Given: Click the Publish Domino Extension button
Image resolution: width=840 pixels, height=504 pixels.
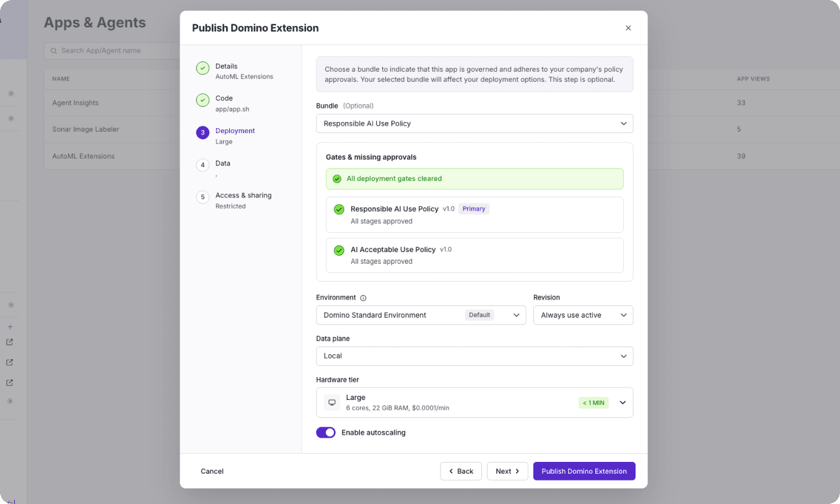Looking at the screenshot, I should [584, 471].
